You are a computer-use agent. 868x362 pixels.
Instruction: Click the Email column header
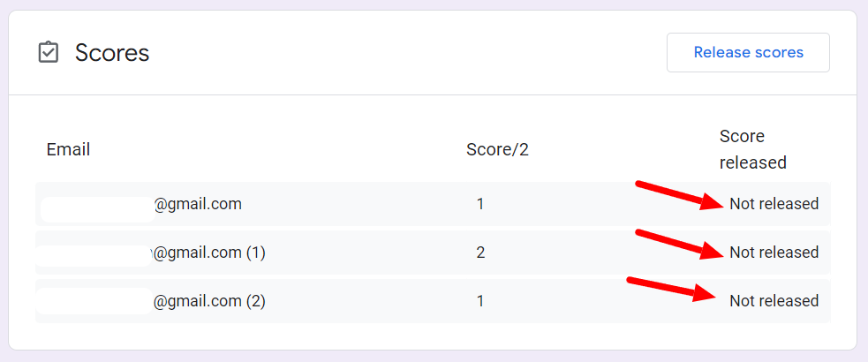click(x=68, y=149)
